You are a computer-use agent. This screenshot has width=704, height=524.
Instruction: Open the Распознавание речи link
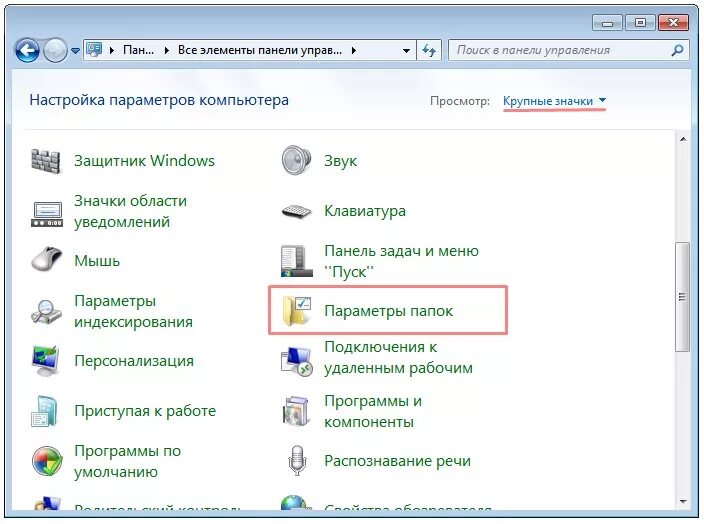pyautogui.click(x=397, y=461)
